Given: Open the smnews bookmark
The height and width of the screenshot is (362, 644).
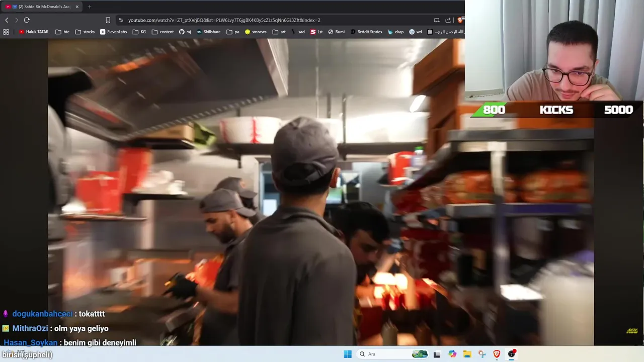Looking at the screenshot, I should (x=256, y=32).
